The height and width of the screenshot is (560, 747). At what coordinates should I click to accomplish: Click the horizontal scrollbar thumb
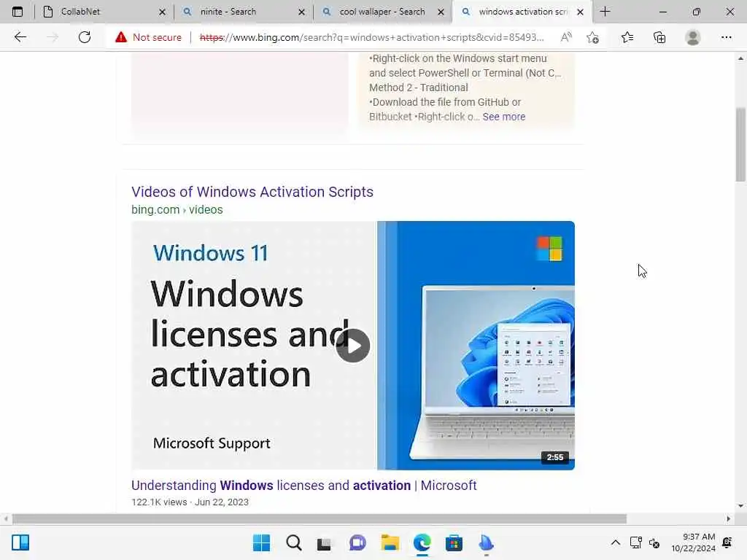tap(320, 518)
